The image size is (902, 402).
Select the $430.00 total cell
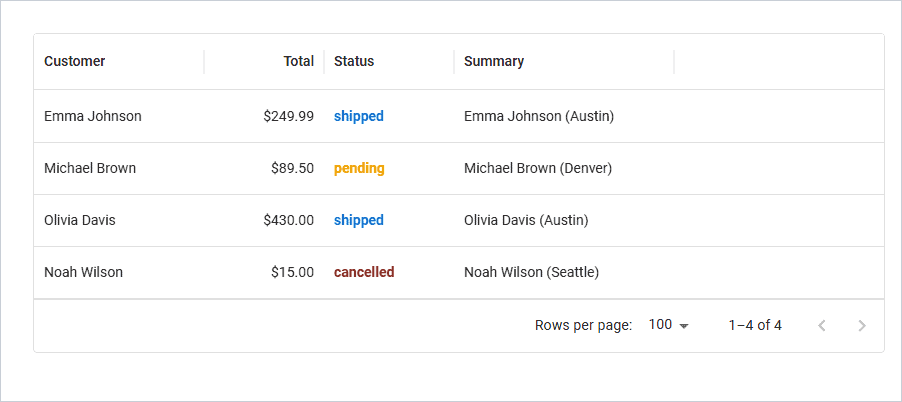coord(264,220)
